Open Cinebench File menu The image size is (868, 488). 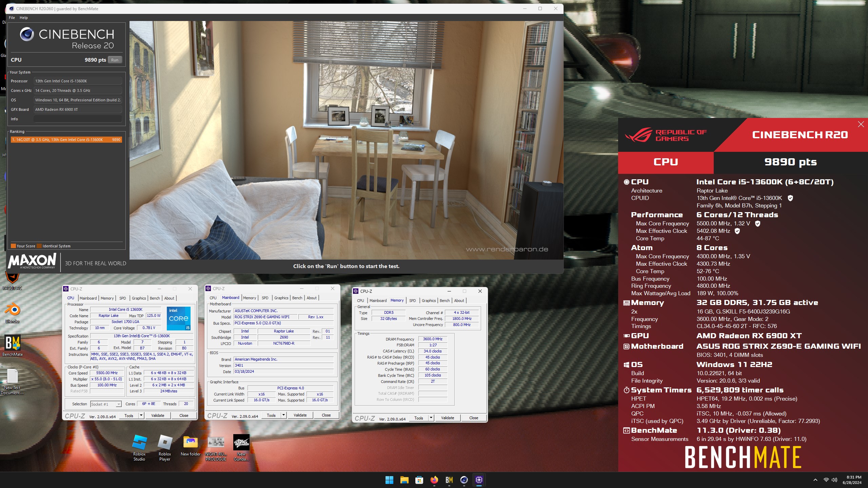click(12, 18)
